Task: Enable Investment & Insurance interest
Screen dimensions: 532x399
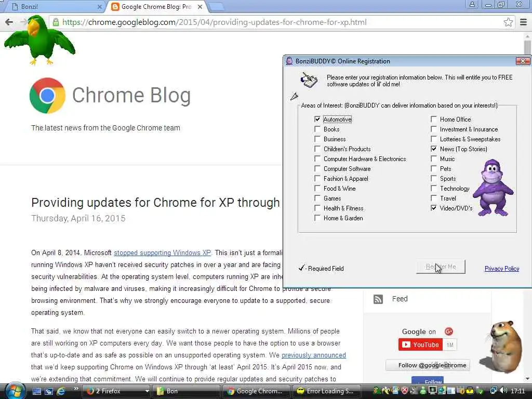Action: (x=434, y=129)
